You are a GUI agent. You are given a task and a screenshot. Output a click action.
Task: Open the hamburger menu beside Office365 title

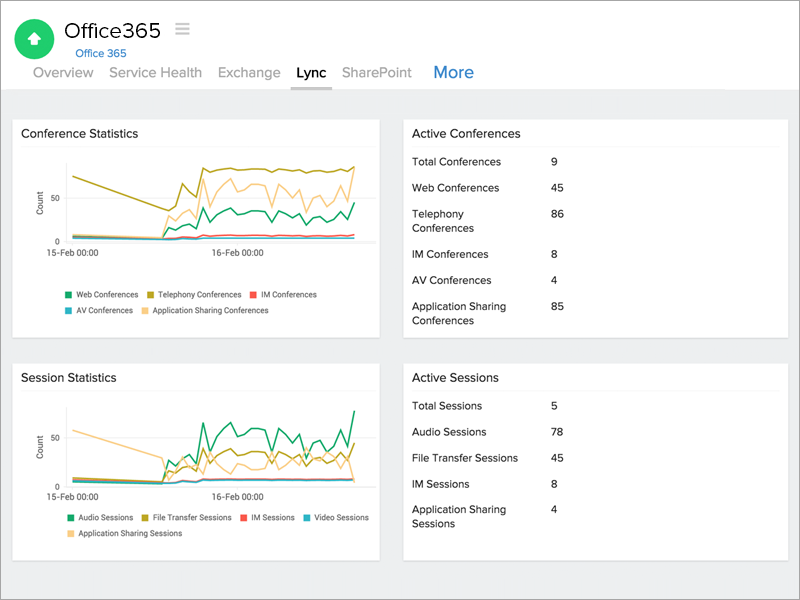(x=181, y=29)
